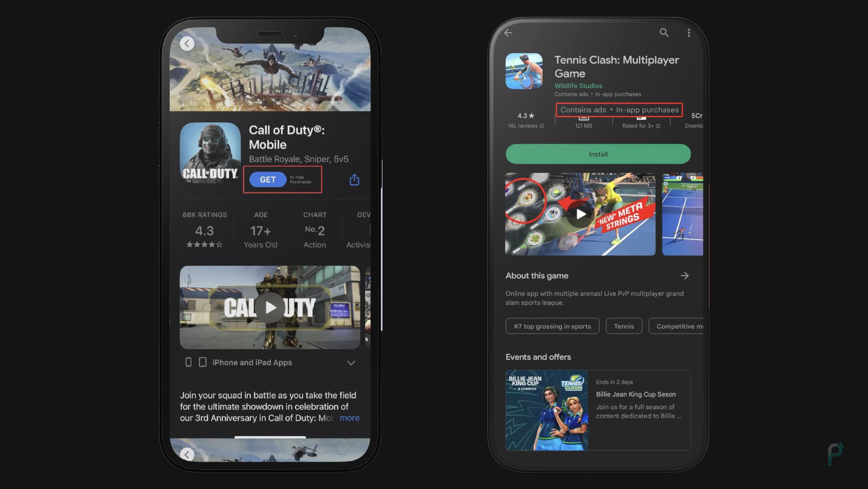Tap the Tennis Clash app icon
868x489 pixels.
(x=524, y=71)
